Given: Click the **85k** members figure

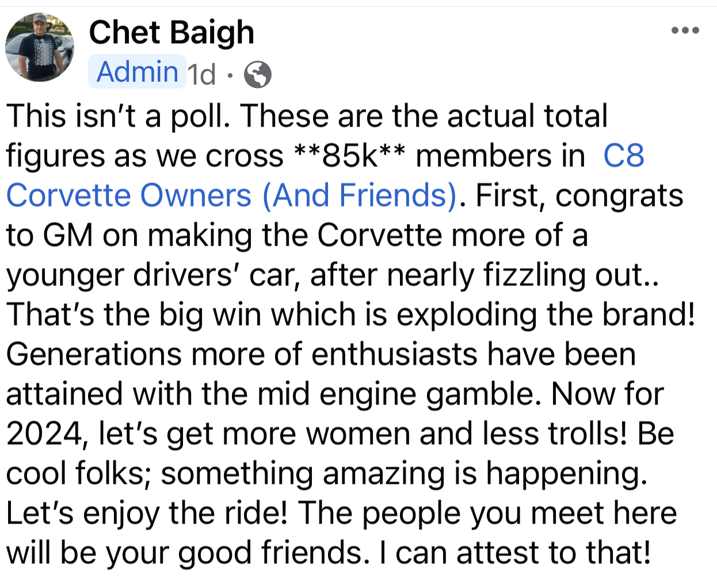Looking at the screenshot, I should pos(349,156).
